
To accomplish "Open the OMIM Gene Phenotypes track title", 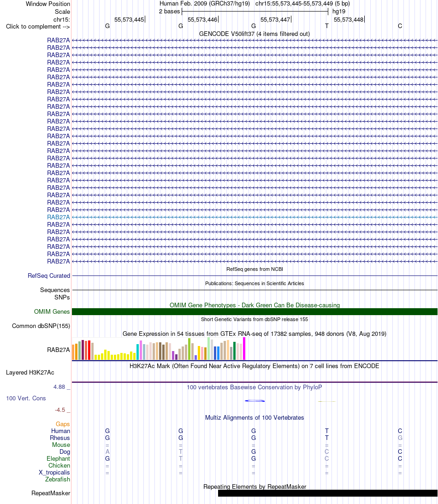I will tap(255, 305).
